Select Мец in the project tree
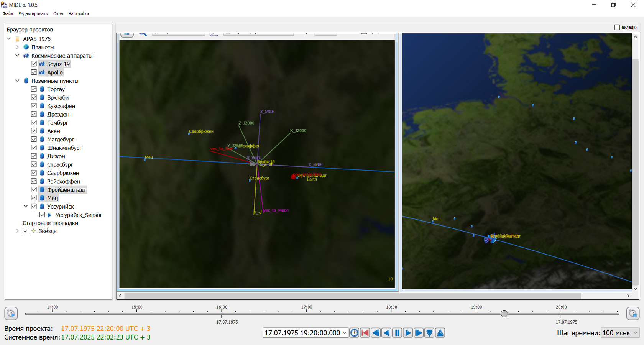 click(x=53, y=198)
